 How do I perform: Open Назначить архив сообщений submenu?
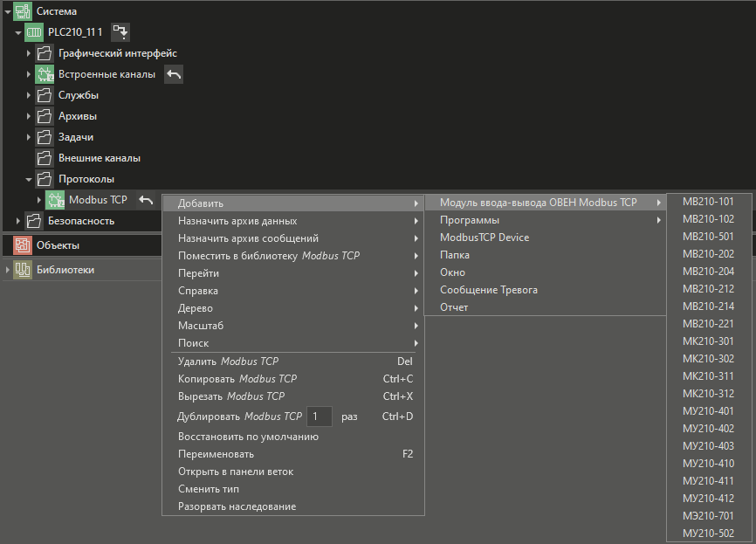point(293,238)
